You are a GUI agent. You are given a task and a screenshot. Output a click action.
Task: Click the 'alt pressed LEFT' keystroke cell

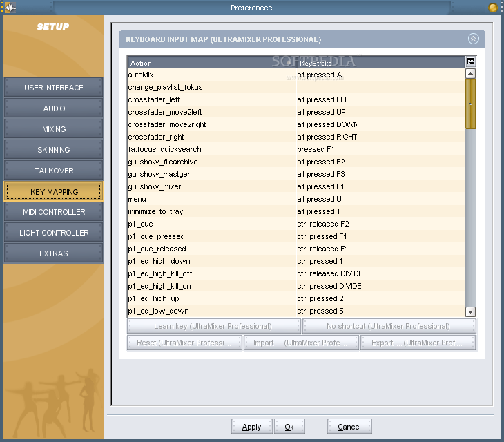tap(380, 99)
